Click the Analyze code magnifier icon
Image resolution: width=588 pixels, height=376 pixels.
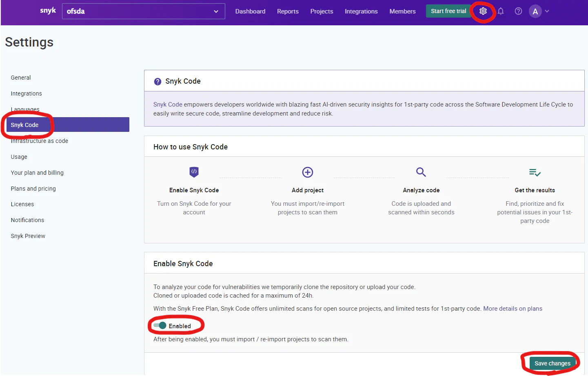(x=421, y=172)
